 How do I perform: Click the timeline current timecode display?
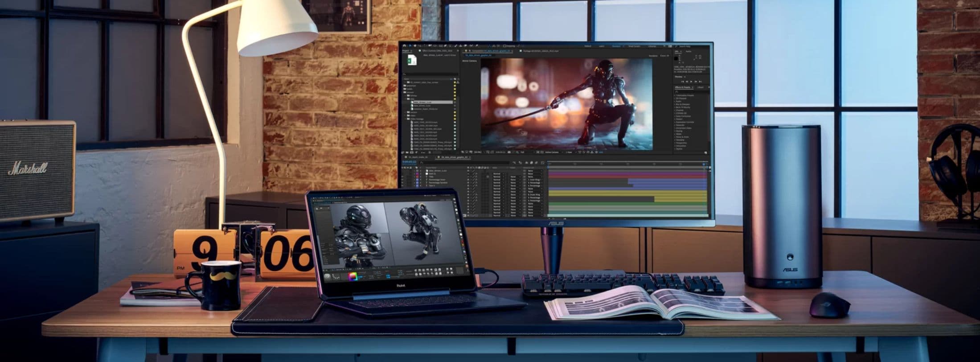[x=410, y=163]
